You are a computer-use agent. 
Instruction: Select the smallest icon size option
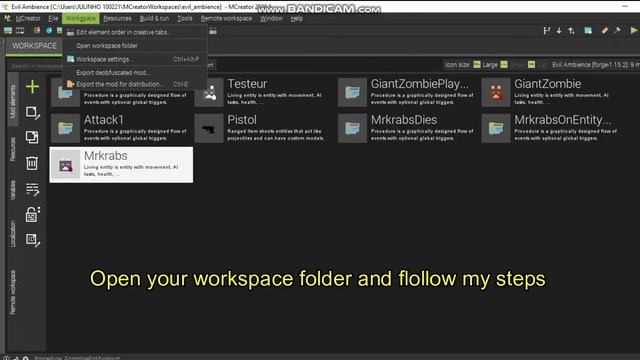point(537,65)
